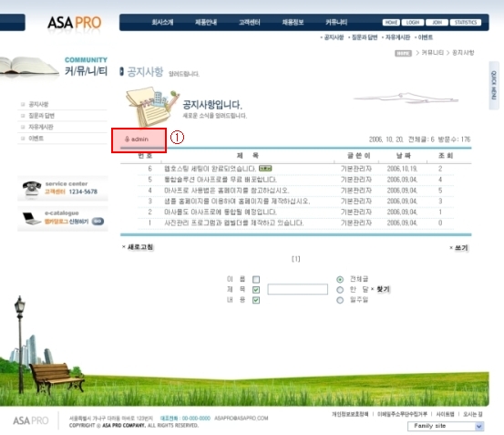Screen dimensions: 504x435
Task: Open post number 6 about web hosting
Action: 210,169
